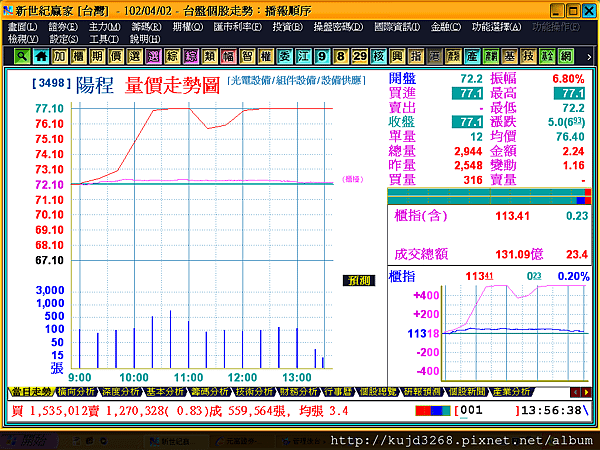
Task: Switch to the 產業分析 tab
Action: click(512, 392)
